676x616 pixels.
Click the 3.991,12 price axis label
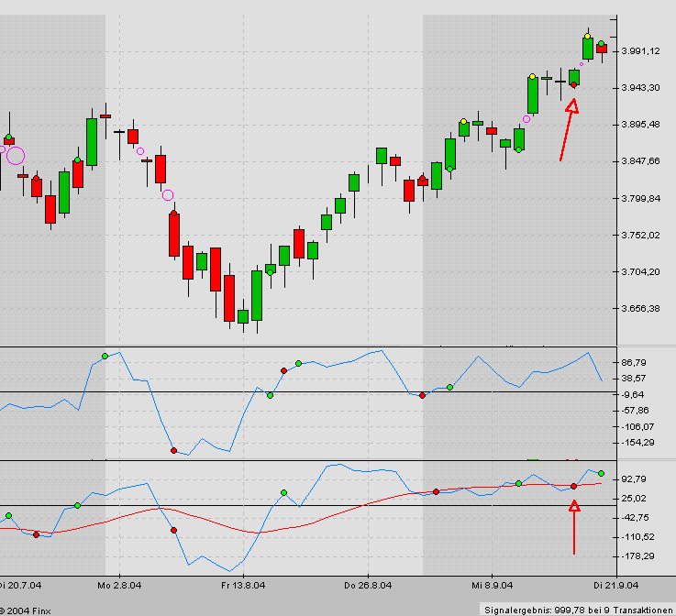(x=641, y=51)
